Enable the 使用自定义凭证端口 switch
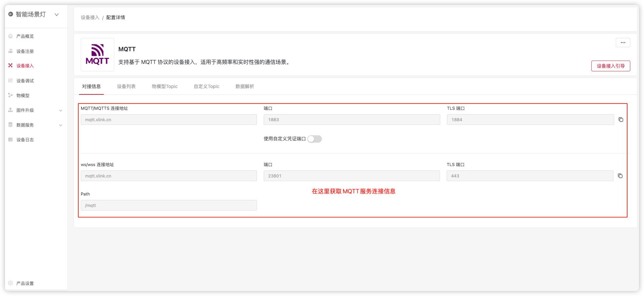Image resolution: width=644 pixels, height=296 pixels. click(x=314, y=139)
